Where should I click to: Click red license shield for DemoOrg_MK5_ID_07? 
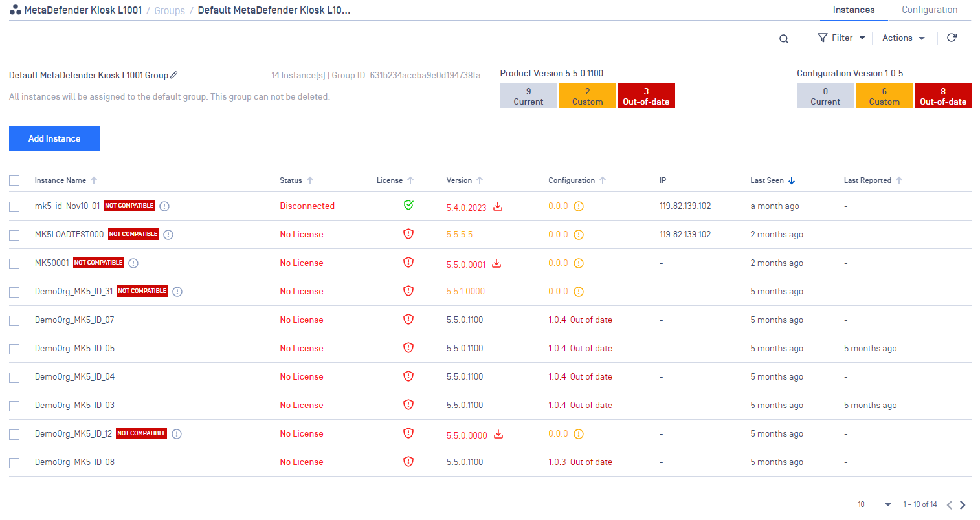(408, 319)
